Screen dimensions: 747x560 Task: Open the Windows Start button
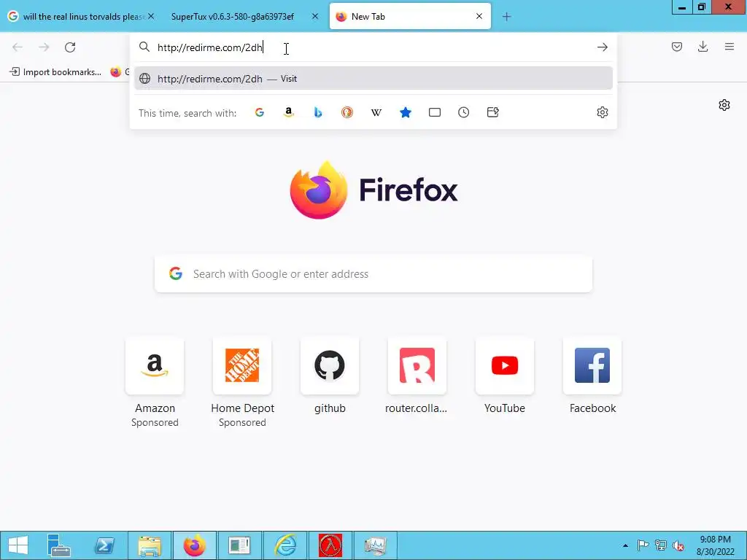(18, 545)
